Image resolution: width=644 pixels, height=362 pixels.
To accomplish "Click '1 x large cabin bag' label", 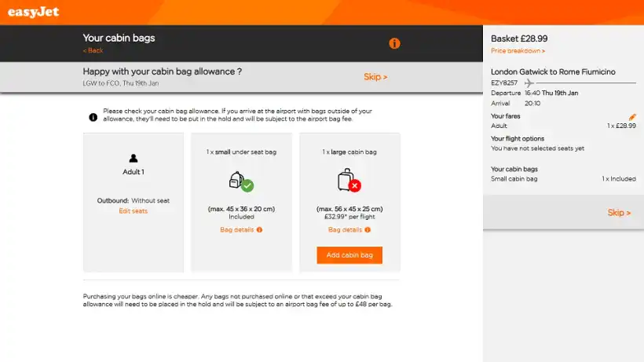I will [x=349, y=152].
